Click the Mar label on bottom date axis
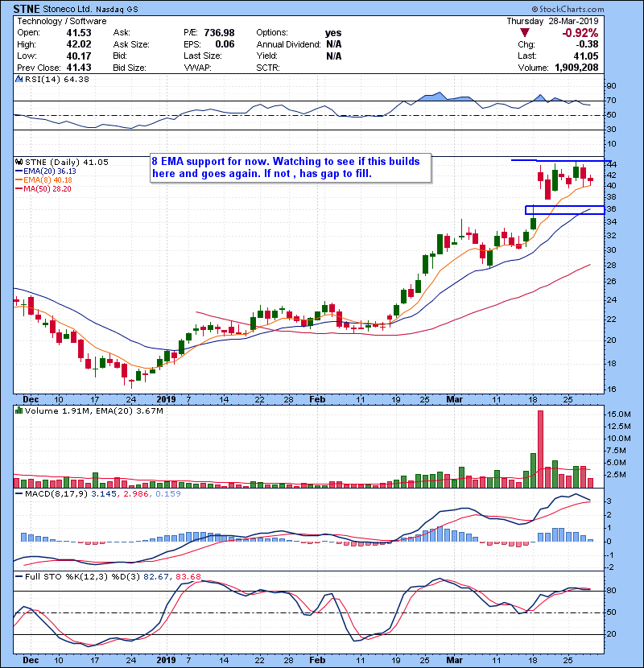Image resolution: width=644 pixels, height=668 pixels. 454,660
